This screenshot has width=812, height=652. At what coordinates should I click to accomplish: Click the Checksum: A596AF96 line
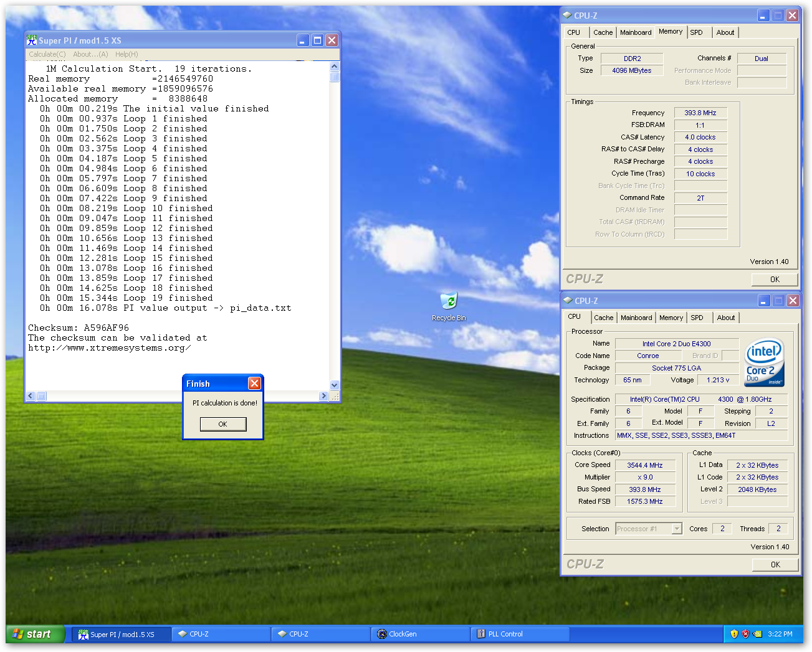pyautogui.click(x=79, y=328)
